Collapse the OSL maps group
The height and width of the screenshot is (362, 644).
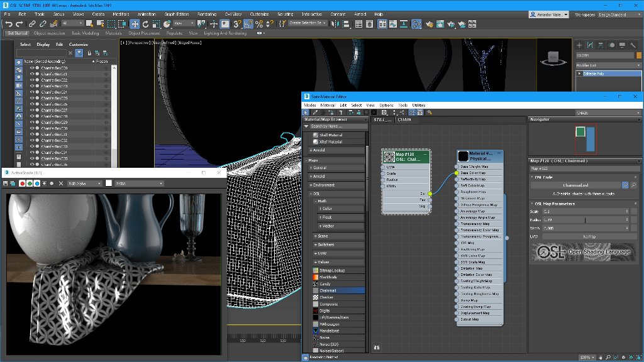pos(336,194)
